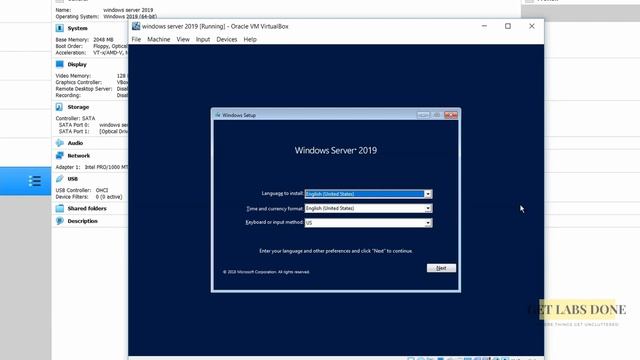Open the System settings heading link
The height and width of the screenshot is (360, 640).
78,28
